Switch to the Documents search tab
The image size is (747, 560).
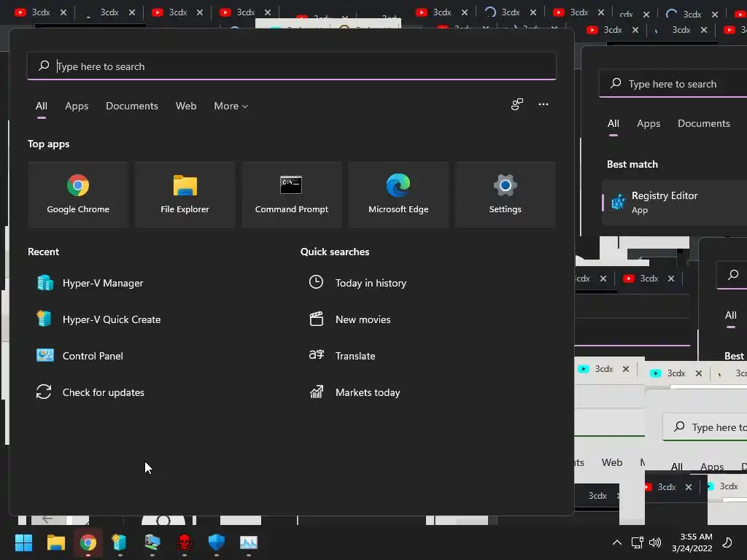click(x=132, y=106)
